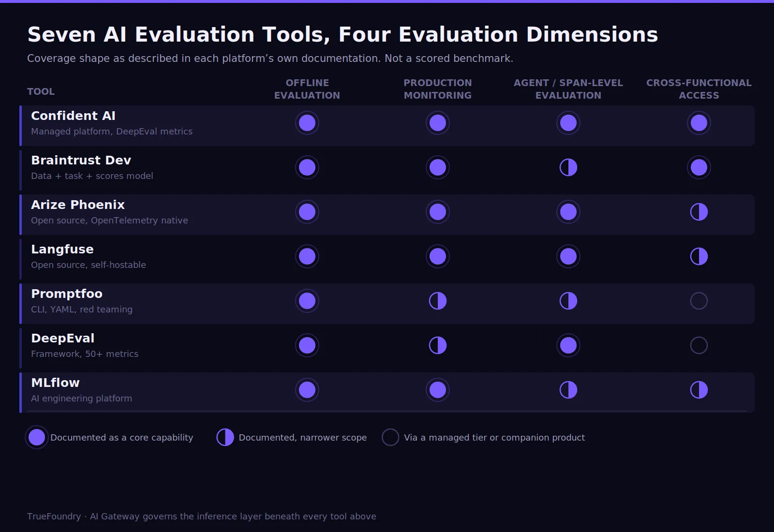This screenshot has width=774, height=532.
Task: Click Arize Phoenix half-filled cross-functional circle
Action: (699, 212)
